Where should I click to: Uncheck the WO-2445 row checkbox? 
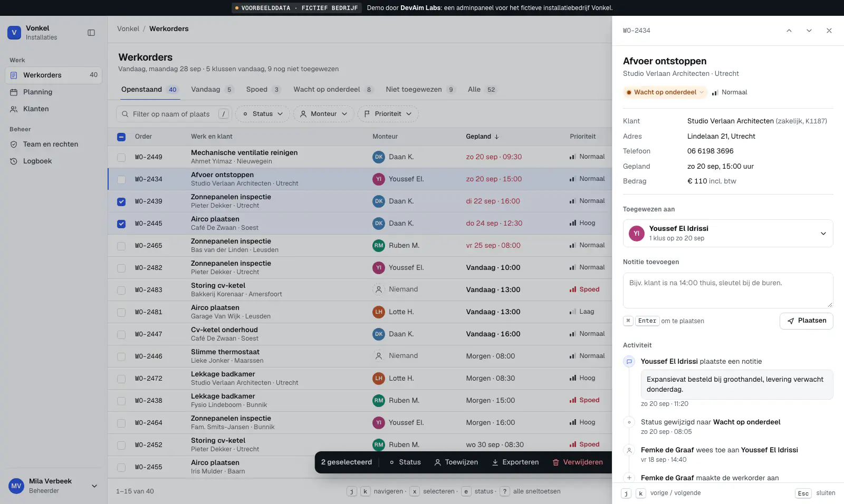click(x=121, y=224)
